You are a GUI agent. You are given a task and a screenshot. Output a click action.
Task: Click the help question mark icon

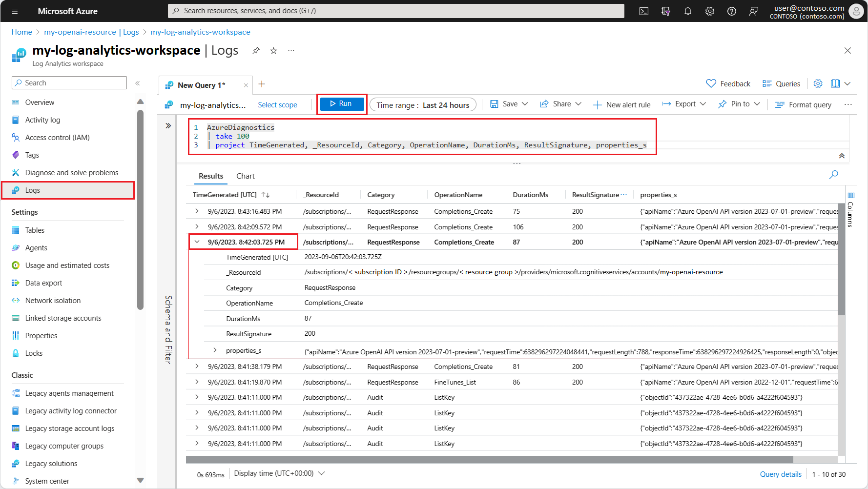pos(732,11)
